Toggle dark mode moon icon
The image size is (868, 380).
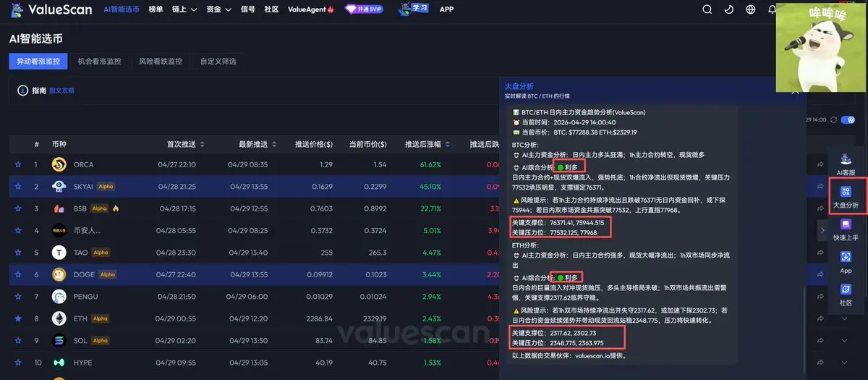point(729,9)
